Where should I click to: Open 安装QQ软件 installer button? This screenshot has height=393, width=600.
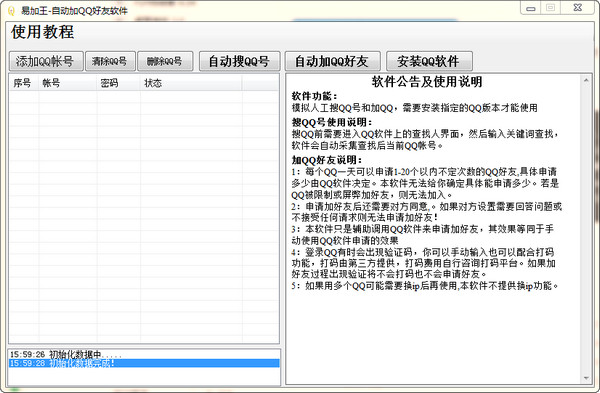(x=429, y=61)
